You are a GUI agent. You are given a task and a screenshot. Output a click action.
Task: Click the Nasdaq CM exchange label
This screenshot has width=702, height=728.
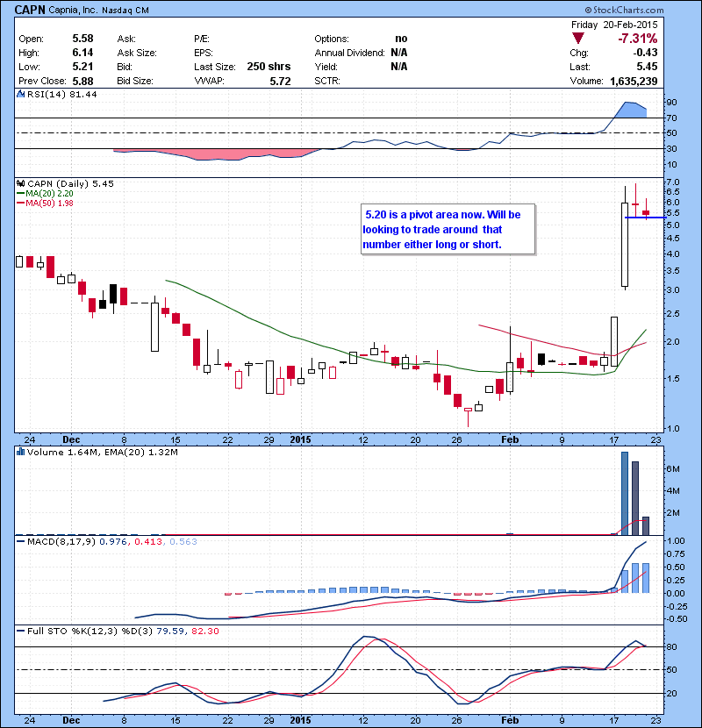click(125, 11)
